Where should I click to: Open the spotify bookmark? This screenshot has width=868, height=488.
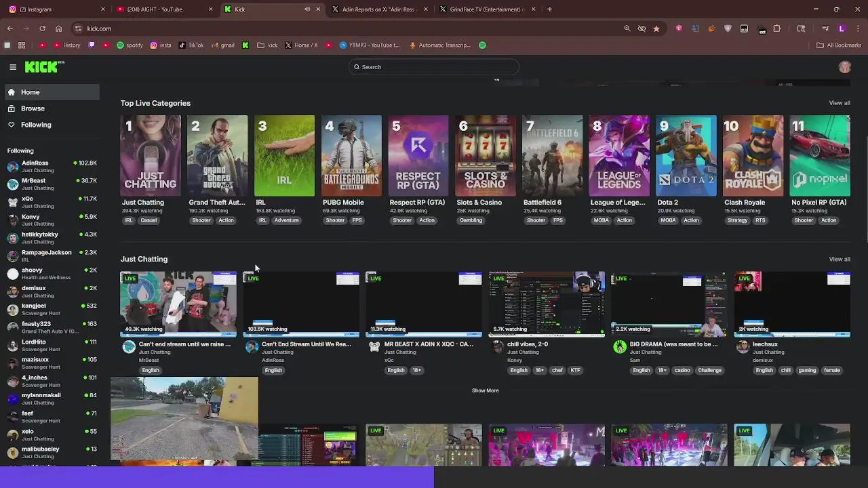pos(130,45)
